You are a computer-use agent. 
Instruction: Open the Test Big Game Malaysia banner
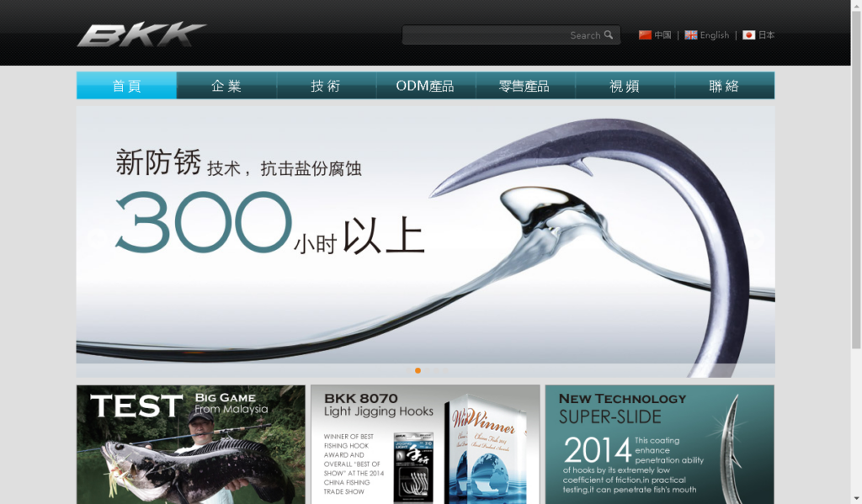191,444
